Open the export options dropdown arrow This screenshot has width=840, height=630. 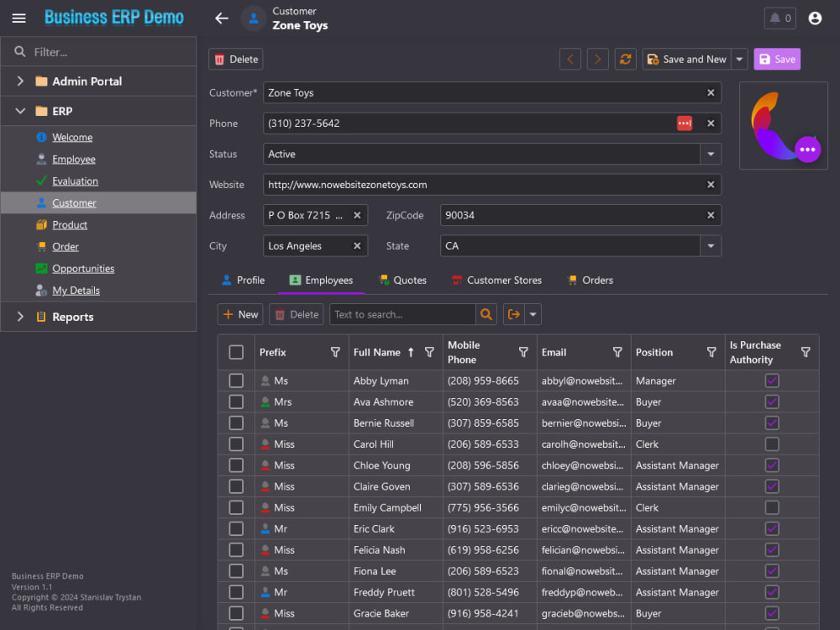pyautogui.click(x=533, y=314)
